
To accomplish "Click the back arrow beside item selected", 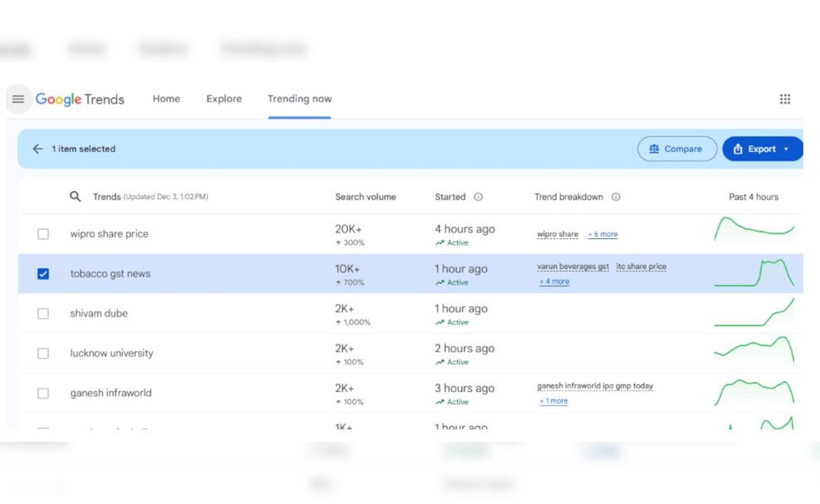I will 38,149.
